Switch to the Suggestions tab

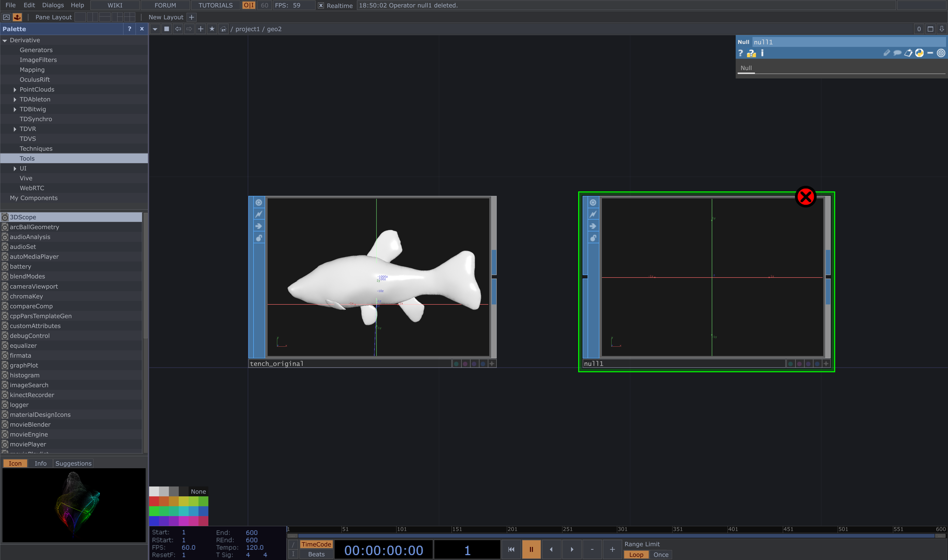tap(73, 463)
